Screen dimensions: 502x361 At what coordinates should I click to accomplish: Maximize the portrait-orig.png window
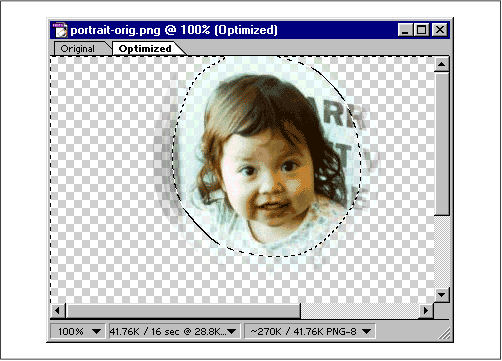(x=421, y=30)
